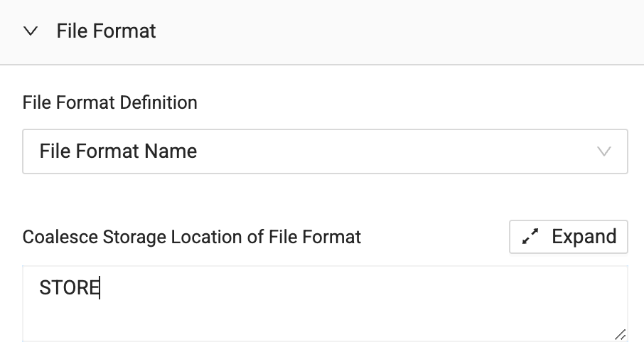Screen dimensions: 644x357
Task: Click the Coalesce Storage Location label
Action: pyautogui.click(x=192, y=237)
